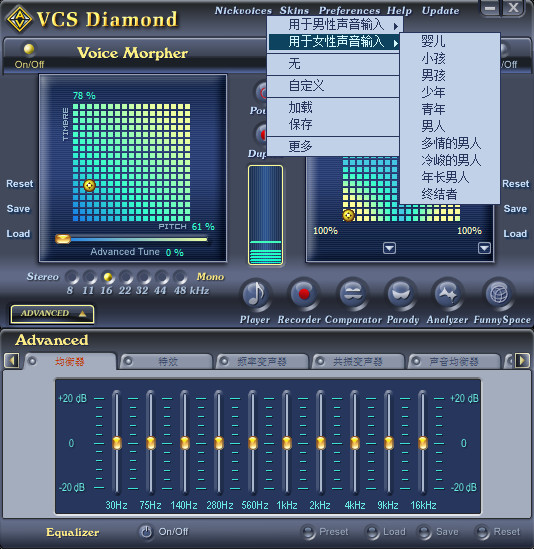Select 11 kHz sample rate
This screenshot has width=534, height=549.
(90, 277)
